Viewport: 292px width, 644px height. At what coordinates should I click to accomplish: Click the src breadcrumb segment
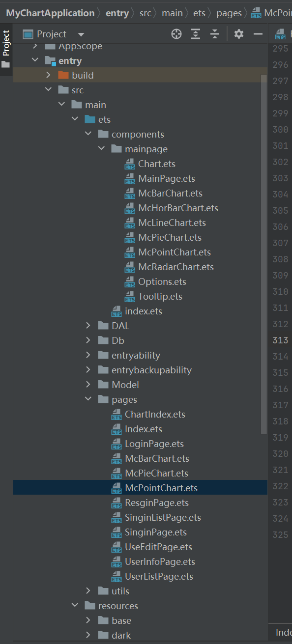[146, 13]
